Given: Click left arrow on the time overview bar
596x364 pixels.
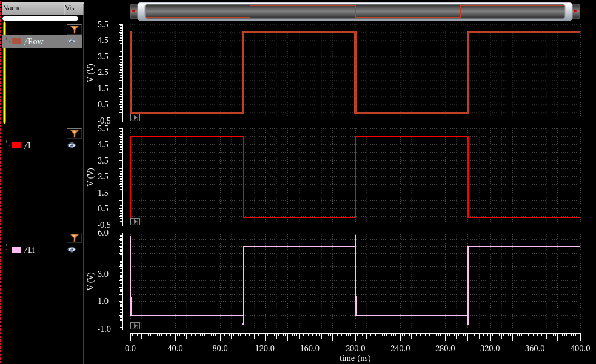Looking at the screenshot, I should pos(134,11).
